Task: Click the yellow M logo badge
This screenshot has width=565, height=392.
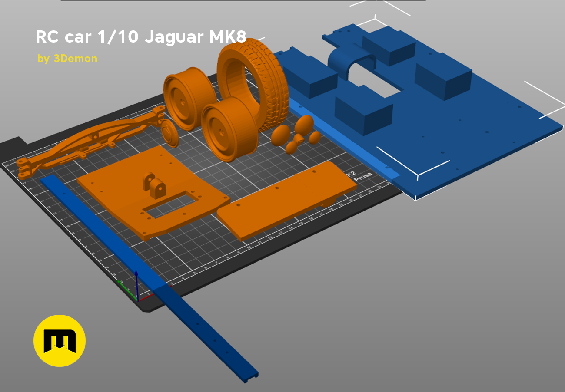Action: 60,341
